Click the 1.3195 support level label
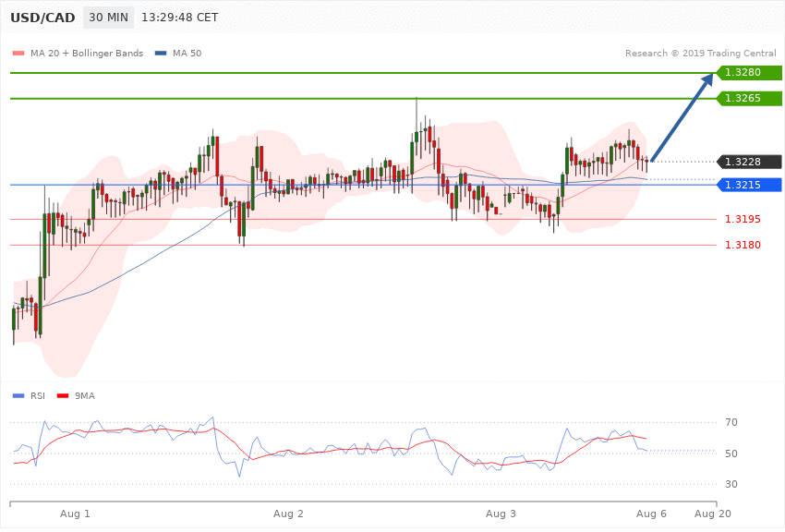 click(x=743, y=219)
